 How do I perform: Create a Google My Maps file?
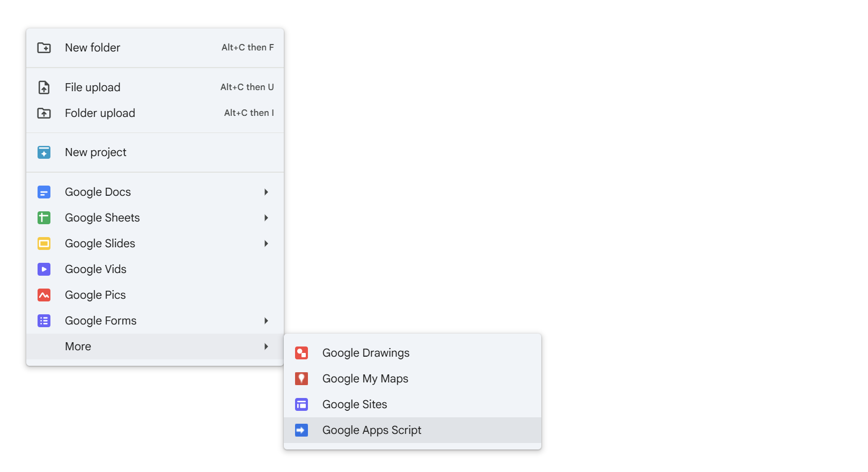[413, 379]
